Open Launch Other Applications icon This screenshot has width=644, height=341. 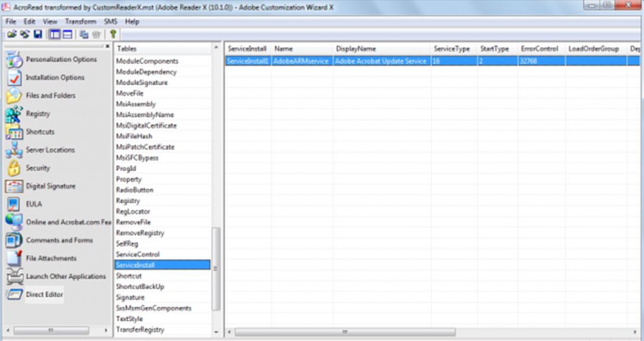[x=14, y=276]
